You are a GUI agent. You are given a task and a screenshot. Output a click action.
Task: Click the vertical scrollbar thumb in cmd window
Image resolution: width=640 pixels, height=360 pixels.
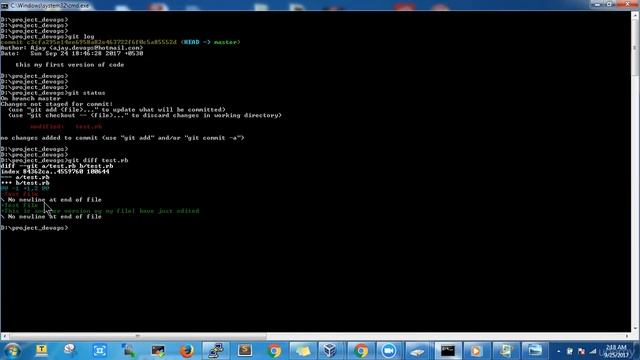click(x=635, y=48)
